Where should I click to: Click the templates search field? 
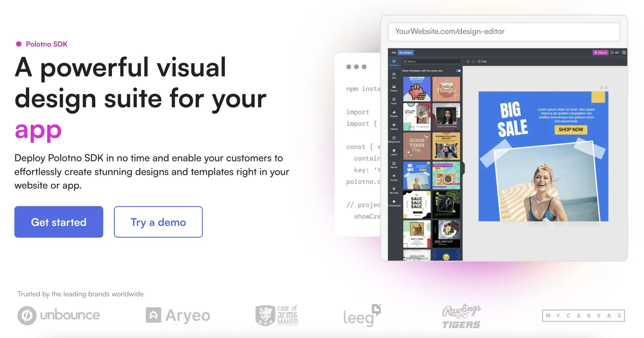[x=431, y=61]
